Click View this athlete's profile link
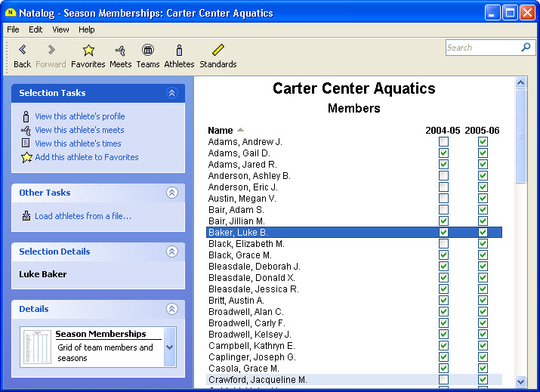The width and height of the screenshot is (540, 392). 79,116
